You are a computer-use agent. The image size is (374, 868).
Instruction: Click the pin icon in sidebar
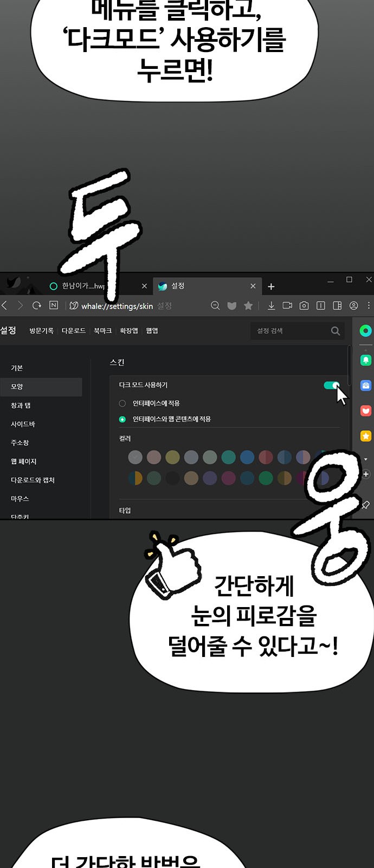(366, 505)
